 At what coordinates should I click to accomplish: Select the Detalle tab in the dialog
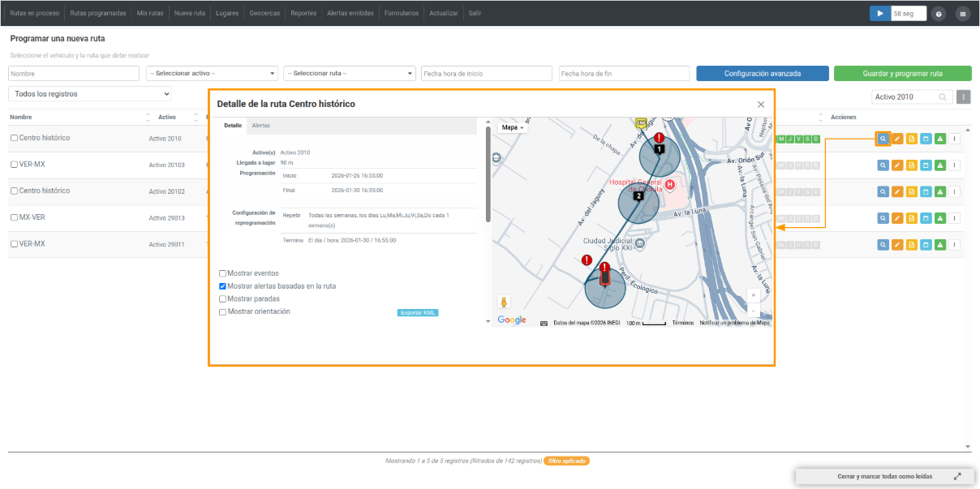tap(233, 126)
